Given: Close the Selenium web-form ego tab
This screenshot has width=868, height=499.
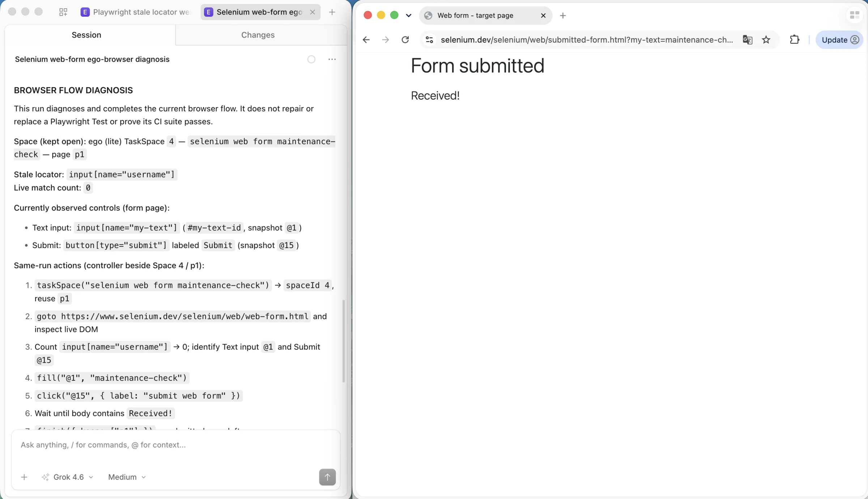Looking at the screenshot, I should point(312,12).
